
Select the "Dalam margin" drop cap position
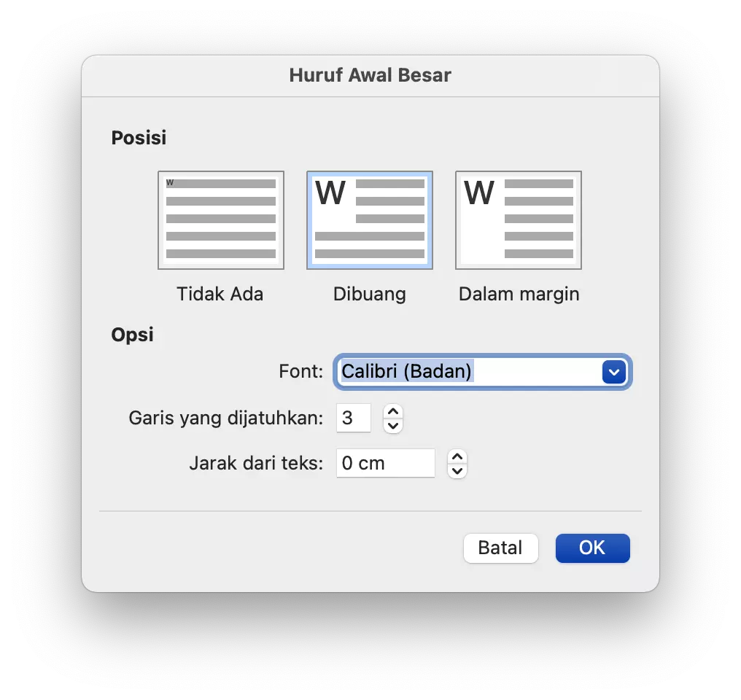pyautogui.click(x=518, y=219)
